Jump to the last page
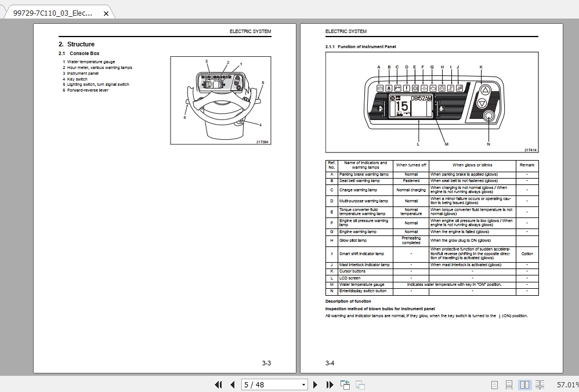The width and height of the screenshot is (579, 392). pyautogui.click(x=329, y=384)
